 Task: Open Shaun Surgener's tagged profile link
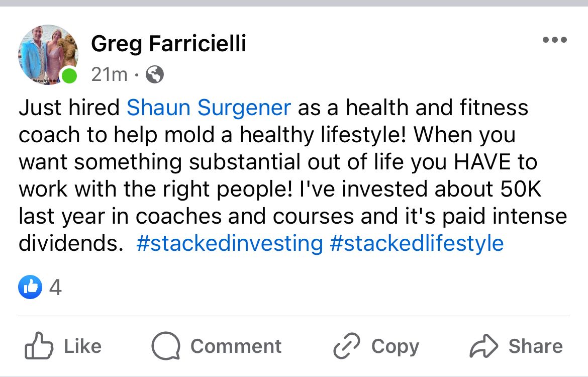pyautogui.click(x=210, y=107)
